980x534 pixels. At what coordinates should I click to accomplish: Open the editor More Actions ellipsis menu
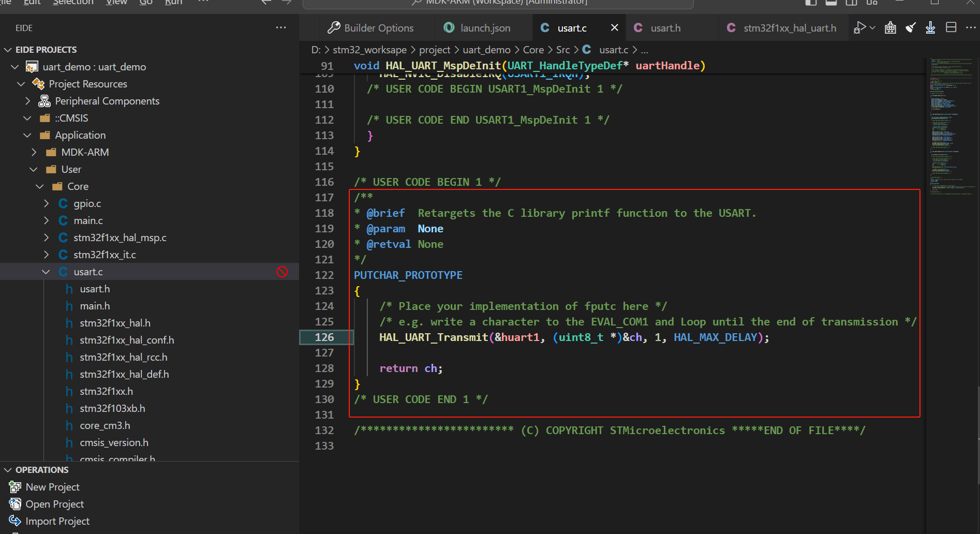[x=971, y=28]
